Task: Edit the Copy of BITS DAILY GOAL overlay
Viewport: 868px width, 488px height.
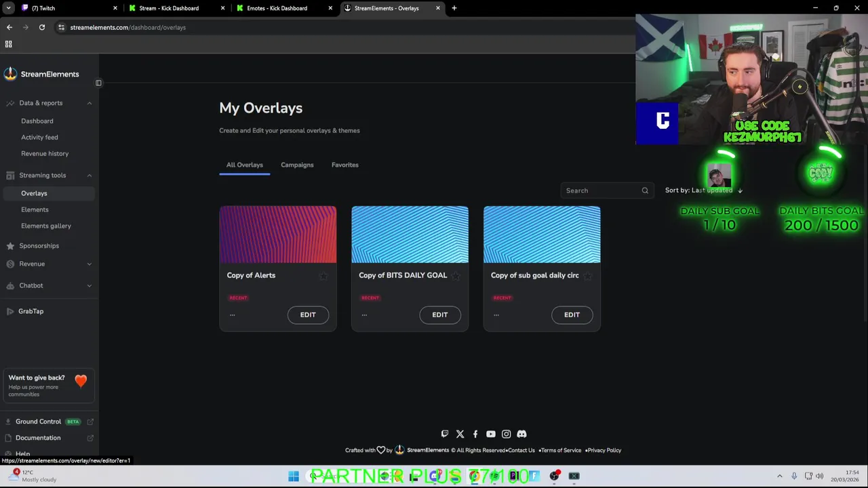Action: 440,314
